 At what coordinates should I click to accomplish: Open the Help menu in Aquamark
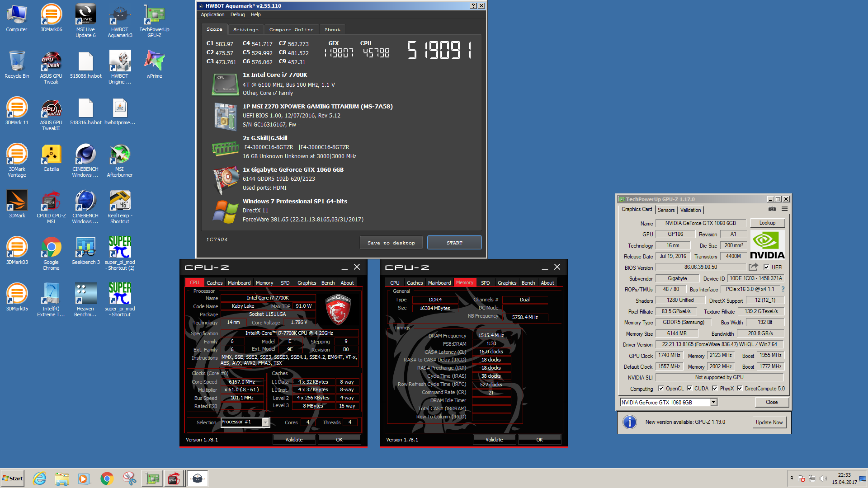coord(256,14)
